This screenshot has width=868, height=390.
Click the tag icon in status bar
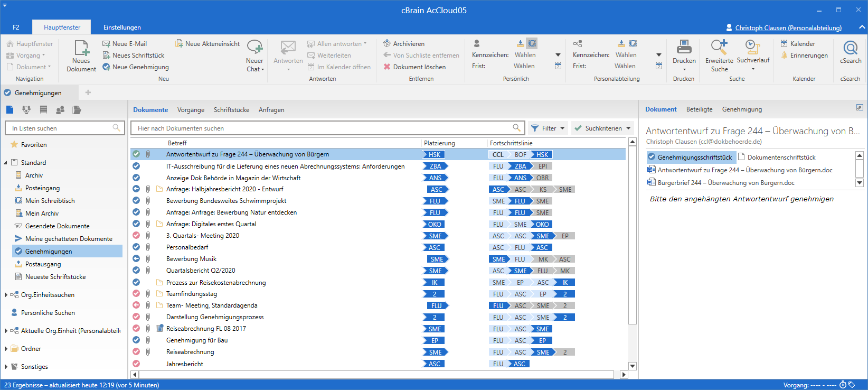[x=852, y=385]
